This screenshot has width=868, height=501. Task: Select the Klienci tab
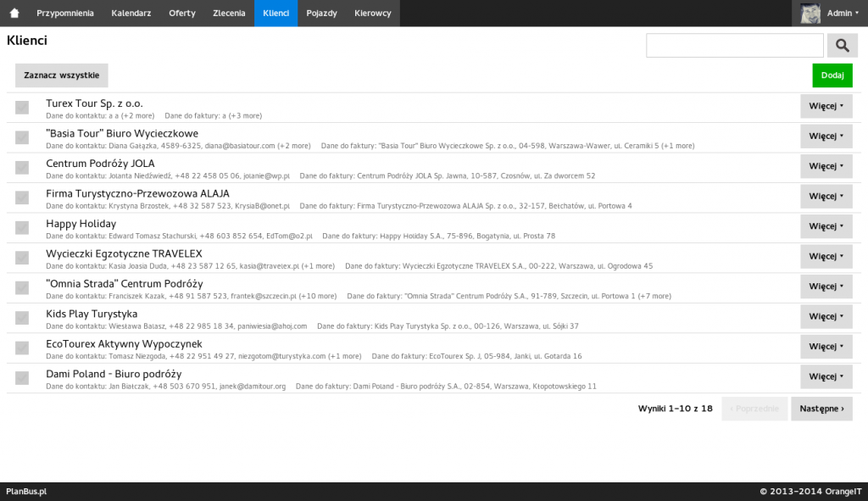(276, 13)
